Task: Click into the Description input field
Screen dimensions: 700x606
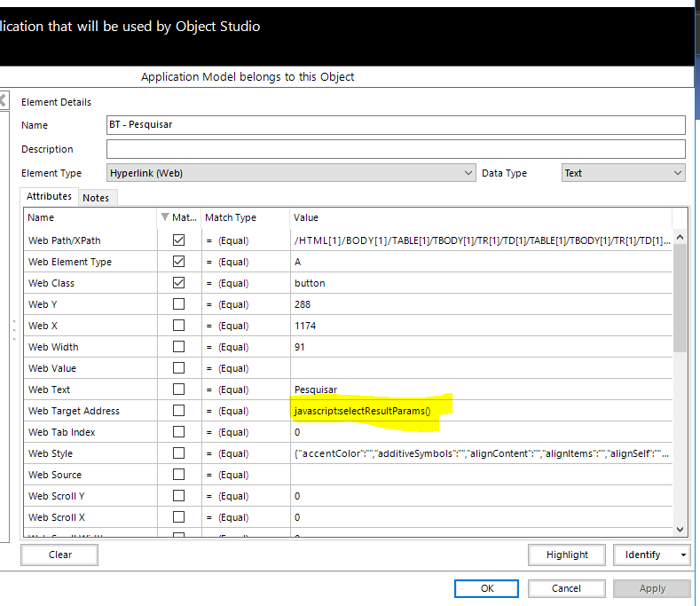Action: coord(396,149)
